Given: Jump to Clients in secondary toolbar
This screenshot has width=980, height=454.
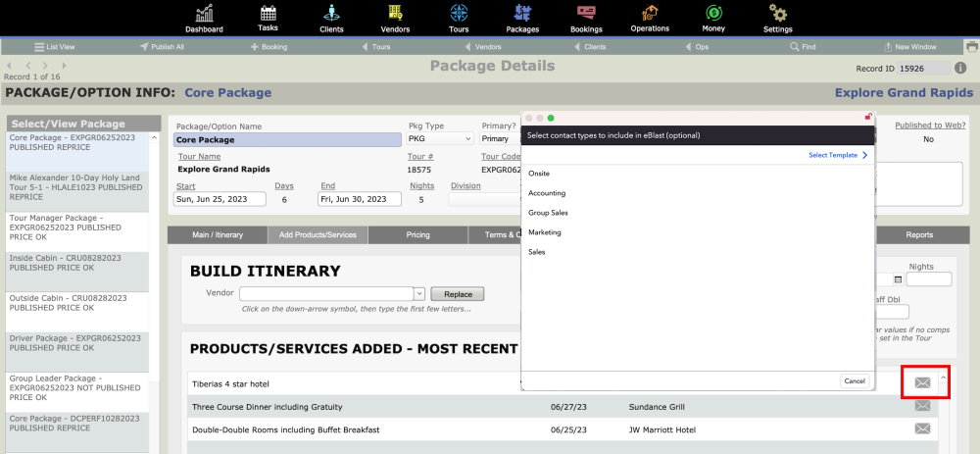Looking at the screenshot, I should coord(591,47).
